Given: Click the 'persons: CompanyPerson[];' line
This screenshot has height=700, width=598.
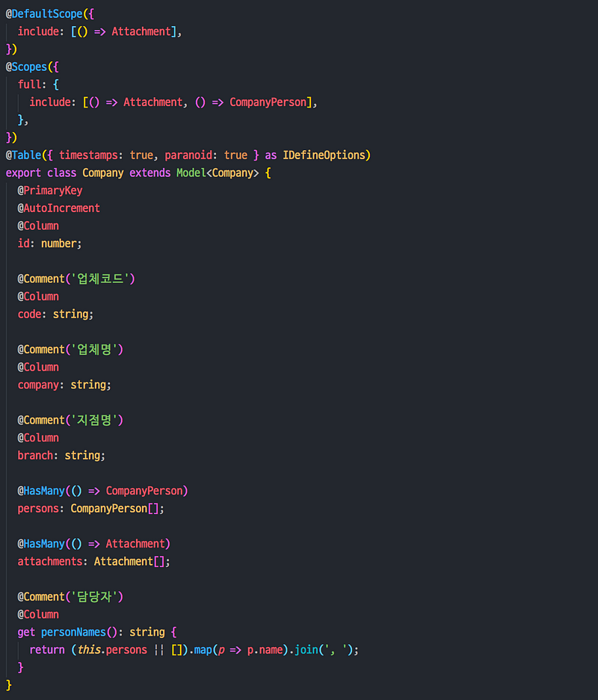Looking at the screenshot, I should [x=90, y=509].
